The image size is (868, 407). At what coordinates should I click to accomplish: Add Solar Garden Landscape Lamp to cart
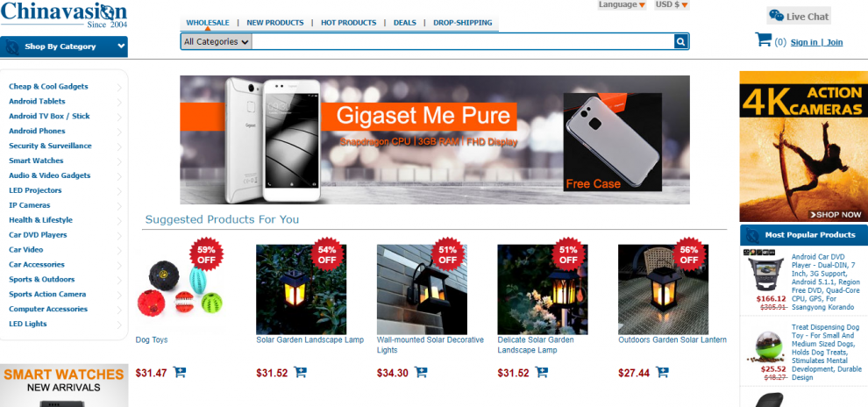[x=300, y=372]
